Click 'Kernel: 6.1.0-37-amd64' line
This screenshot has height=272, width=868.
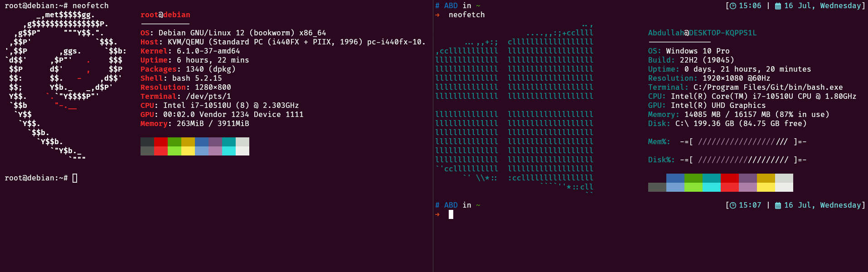190,51
